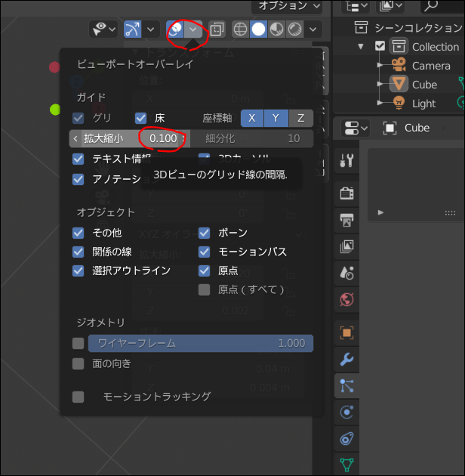Toggle the グリッド checkbox
The width and height of the screenshot is (465, 476).
(79, 118)
